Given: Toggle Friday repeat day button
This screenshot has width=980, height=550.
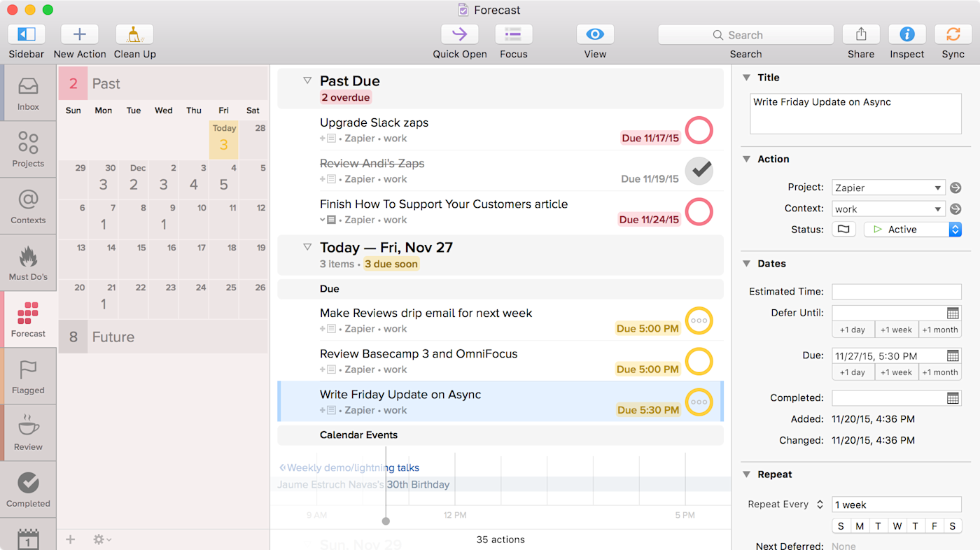Looking at the screenshot, I should (x=934, y=526).
